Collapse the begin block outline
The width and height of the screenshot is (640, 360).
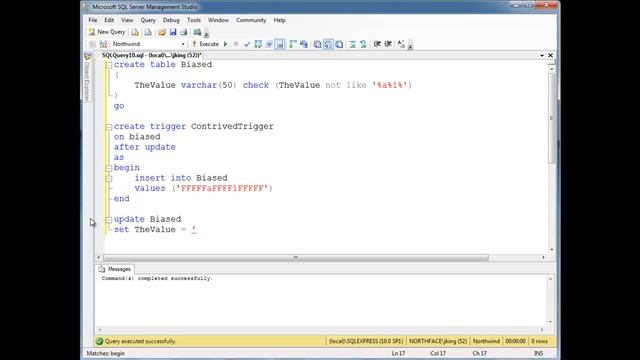click(x=109, y=168)
